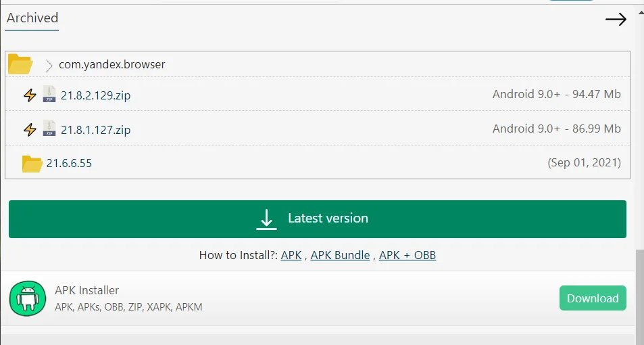
Task: Click the lightning bolt icon for 21.8.1.127.zip
Action: (x=30, y=129)
